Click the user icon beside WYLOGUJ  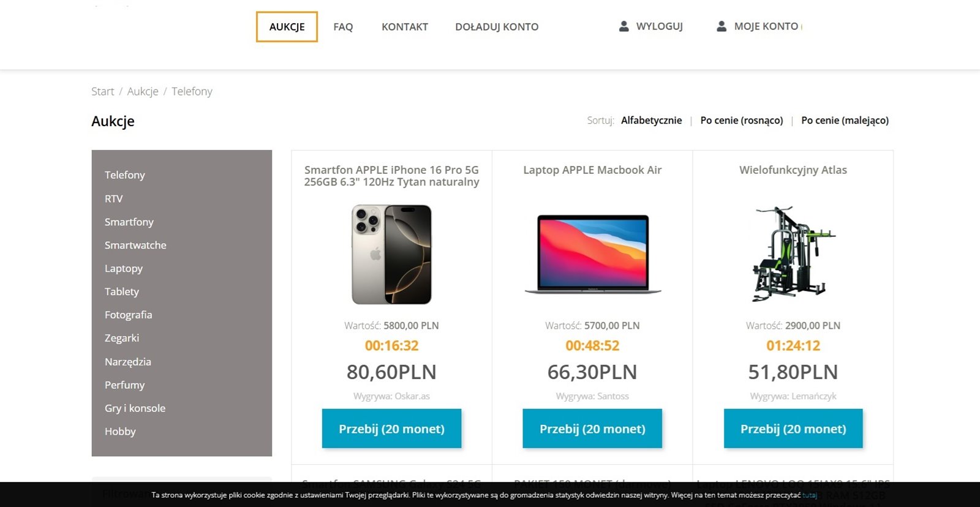pos(624,26)
